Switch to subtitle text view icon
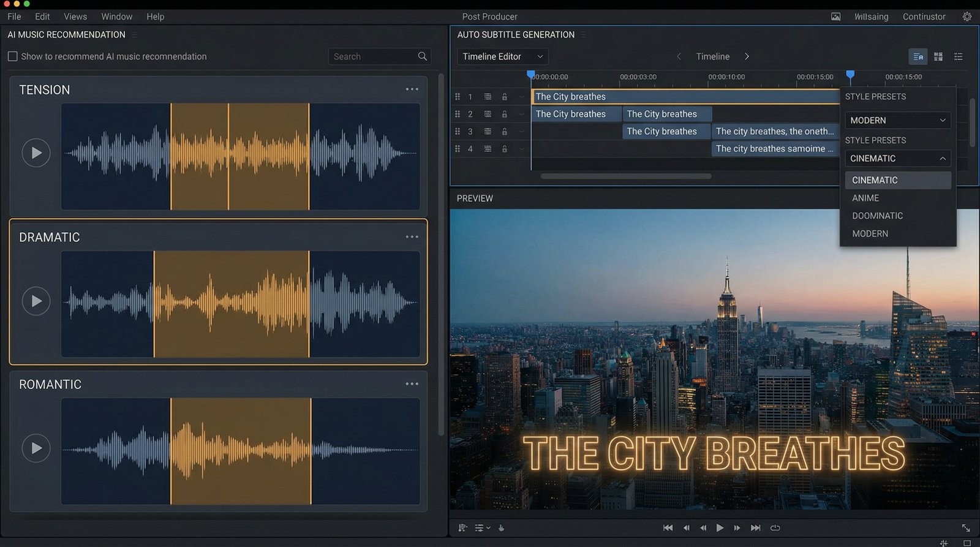 click(x=918, y=56)
